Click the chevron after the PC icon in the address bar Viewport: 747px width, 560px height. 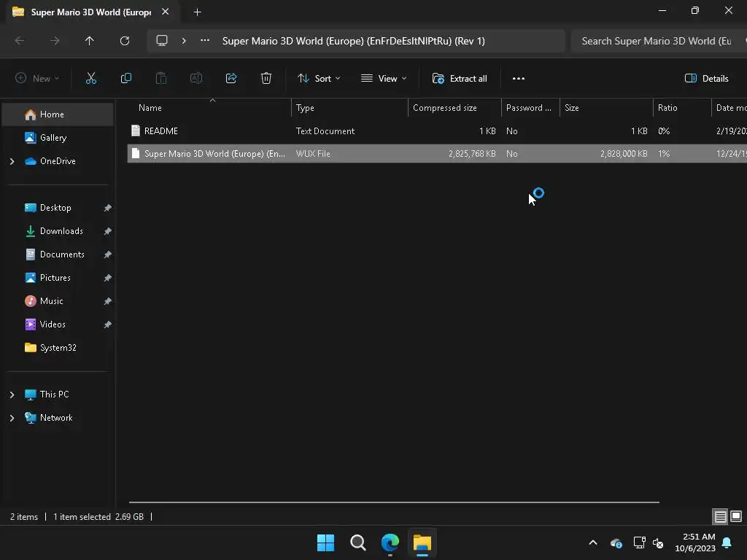click(184, 41)
